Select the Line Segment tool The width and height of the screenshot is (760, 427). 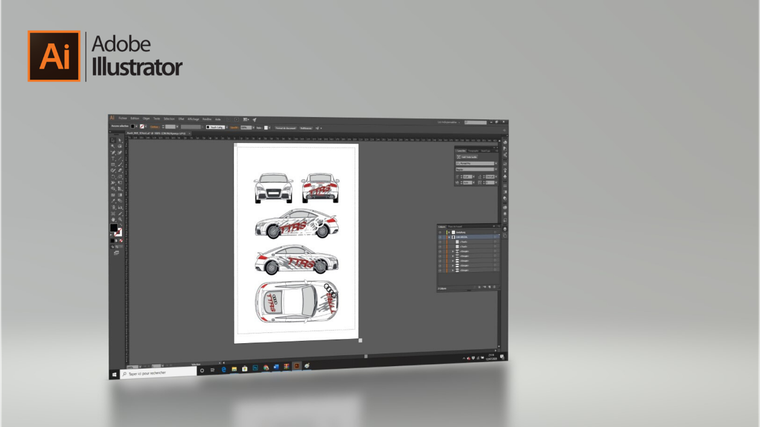pyautogui.click(x=120, y=158)
